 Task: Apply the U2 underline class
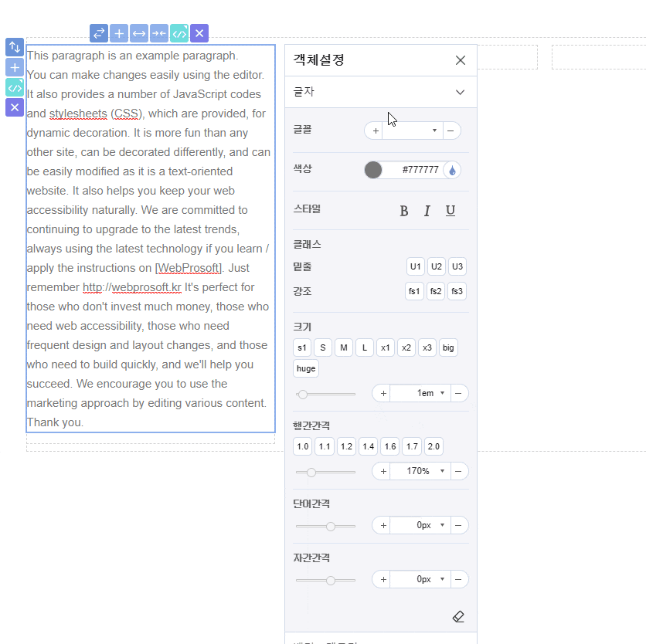pos(437,266)
